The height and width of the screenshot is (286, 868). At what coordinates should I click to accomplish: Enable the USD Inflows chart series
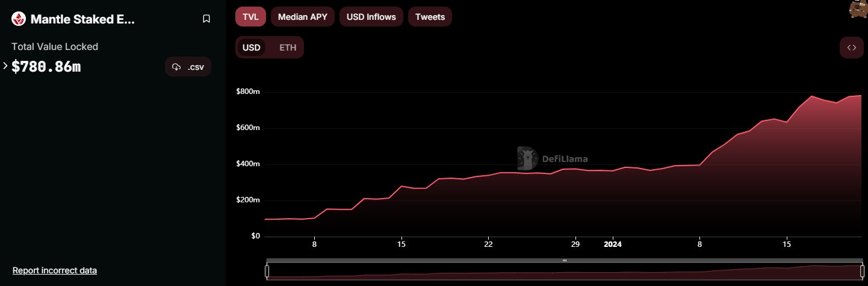pyautogui.click(x=371, y=17)
